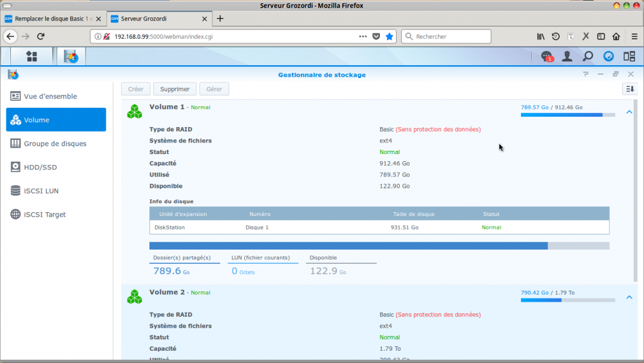
Task: Click the Créer button
Action: (135, 89)
